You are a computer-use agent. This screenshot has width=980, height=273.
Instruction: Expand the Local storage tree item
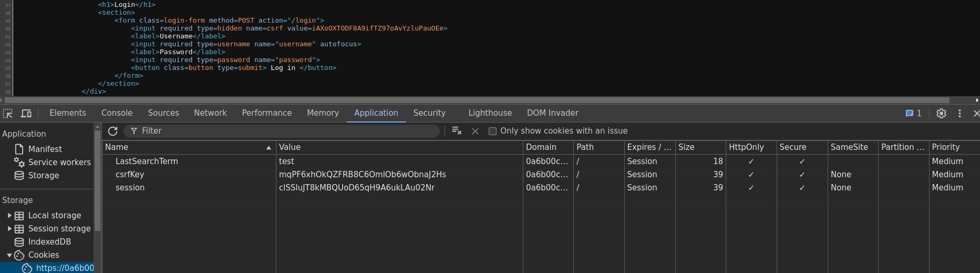coord(9,216)
